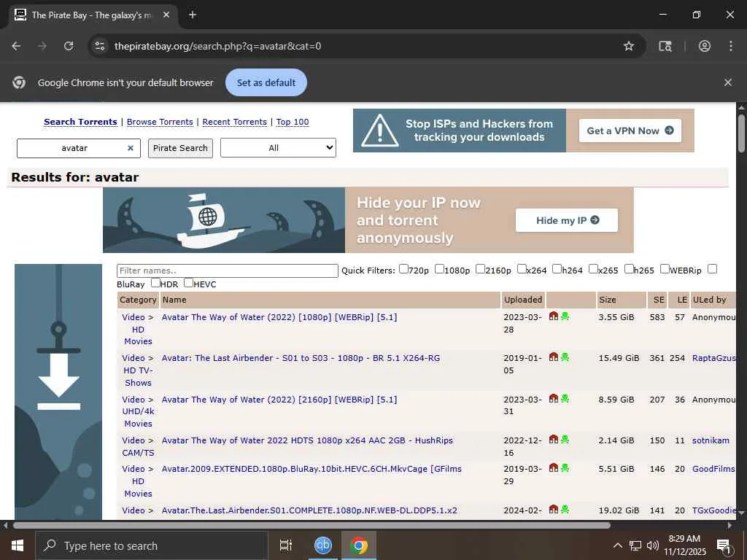This screenshot has height=560, width=747.
Task: Open Task View on taskbar
Action: coord(286,545)
